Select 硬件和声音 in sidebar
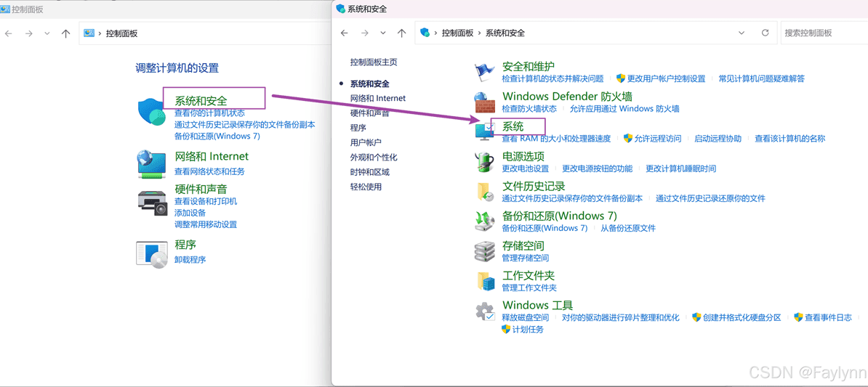The width and height of the screenshot is (868, 387). (370, 113)
